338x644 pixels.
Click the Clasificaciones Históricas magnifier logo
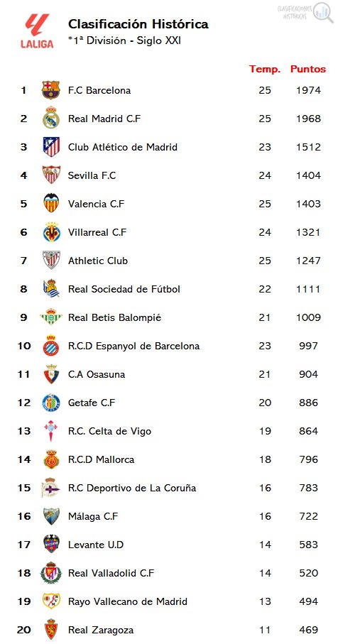tap(305, 13)
